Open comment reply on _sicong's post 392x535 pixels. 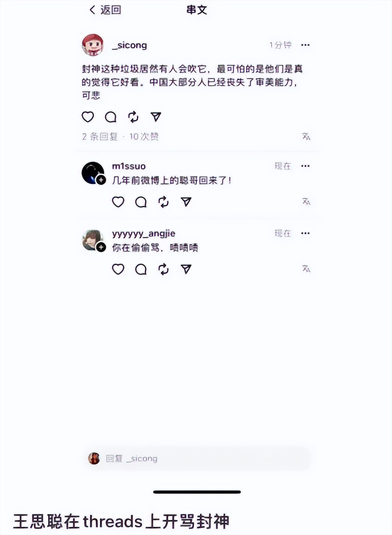pos(111,117)
